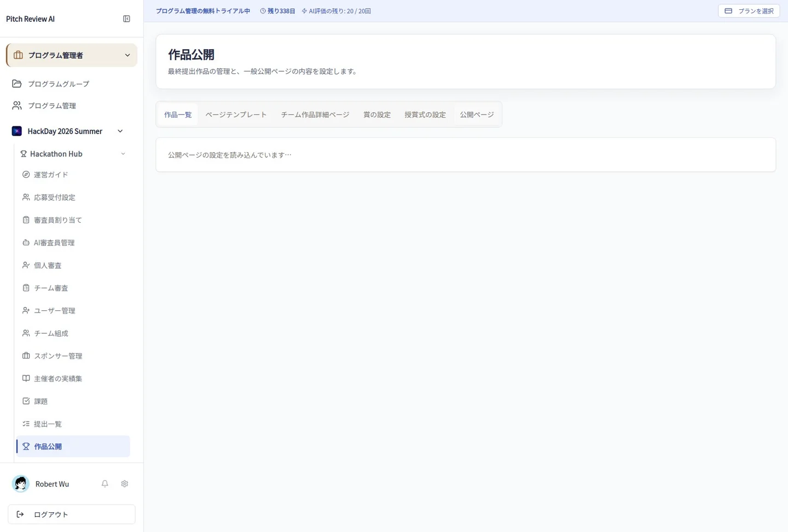Screen dimensions: 788x532
Task: Click the users icon for 応募受付設定
Action: tap(26, 197)
